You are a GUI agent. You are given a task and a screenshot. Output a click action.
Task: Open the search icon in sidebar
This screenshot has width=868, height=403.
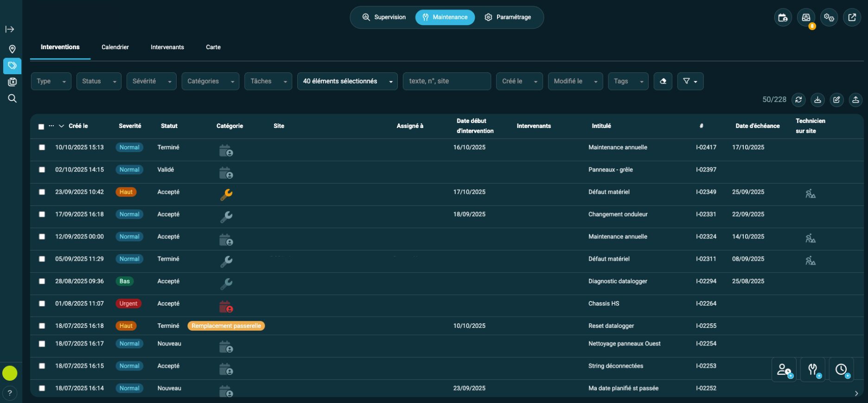[x=12, y=98]
